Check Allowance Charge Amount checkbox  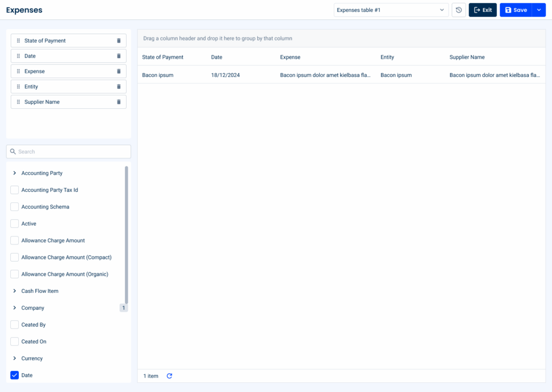click(x=15, y=241)
